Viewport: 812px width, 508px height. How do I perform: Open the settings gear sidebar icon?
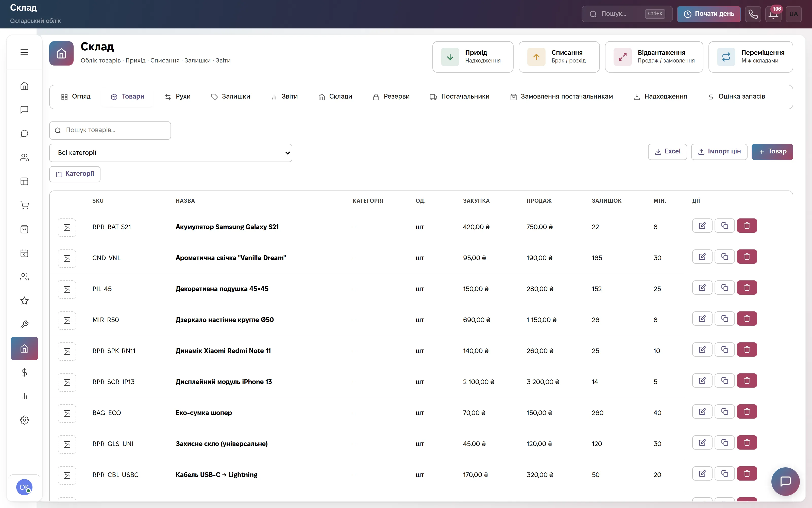pyautogui.click(x=24, y=420)
